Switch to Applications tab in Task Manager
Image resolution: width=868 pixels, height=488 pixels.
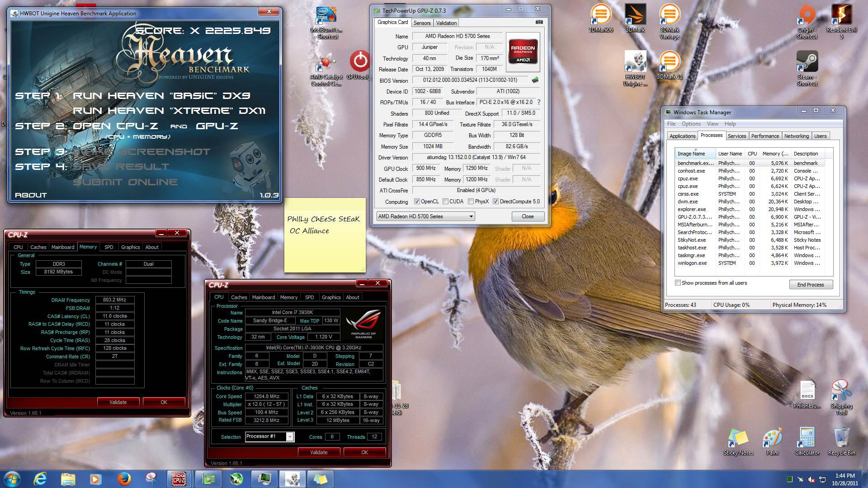coord(682,136)
